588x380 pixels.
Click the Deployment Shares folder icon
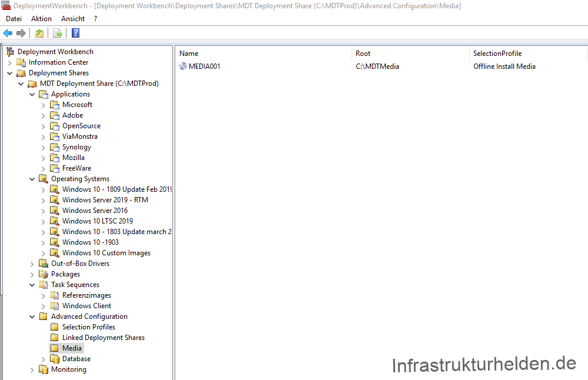(x=21, y=73)
